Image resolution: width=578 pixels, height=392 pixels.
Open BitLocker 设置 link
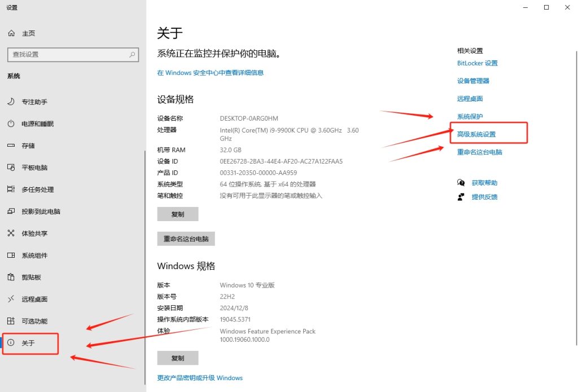pyautogui.click(x=478, y=63)
